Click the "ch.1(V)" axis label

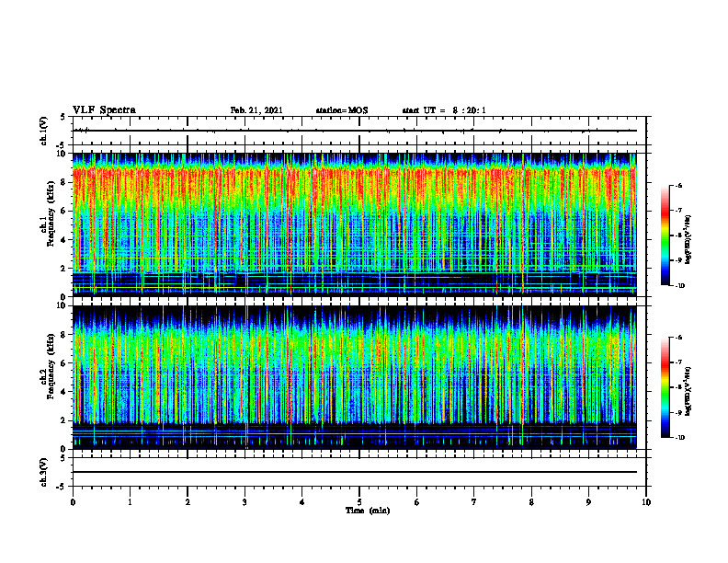point(43,131)
